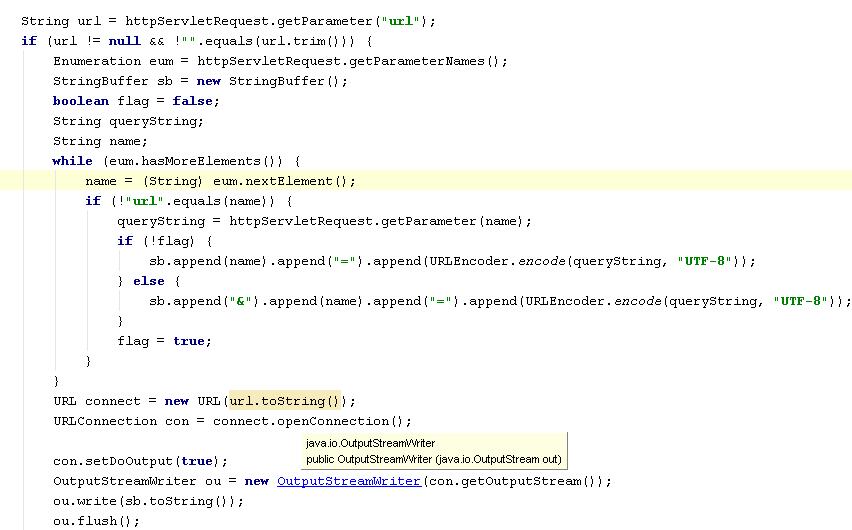Click the 'if (!"url".equals(name))' condition
The image size is (852, 530).
click(189, 201)
